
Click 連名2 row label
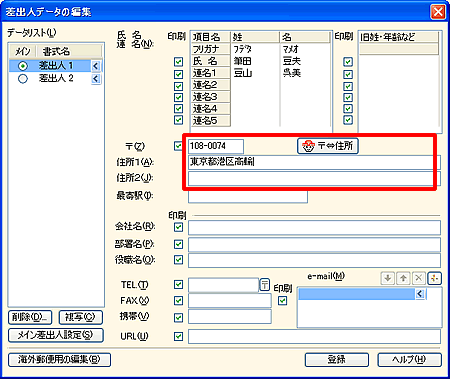click(x=211, y=85)
